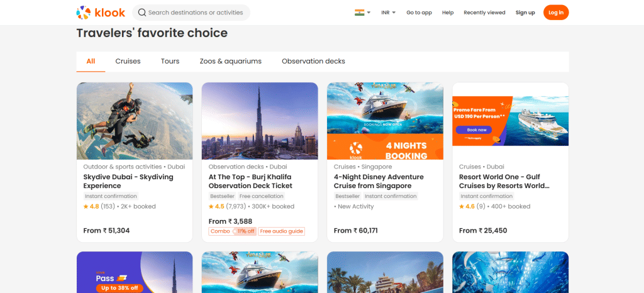Click the search magnifier icon

tap(142, 13)
